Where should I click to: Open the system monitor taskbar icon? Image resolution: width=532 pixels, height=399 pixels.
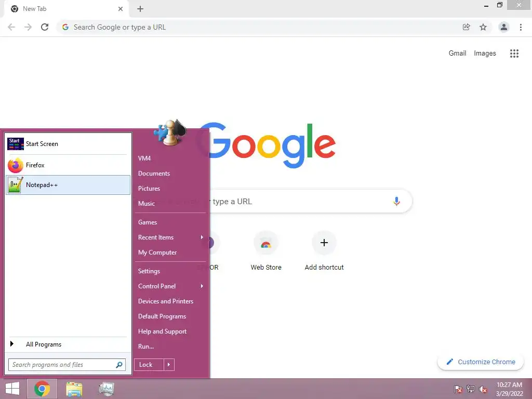tap(107, 389)
